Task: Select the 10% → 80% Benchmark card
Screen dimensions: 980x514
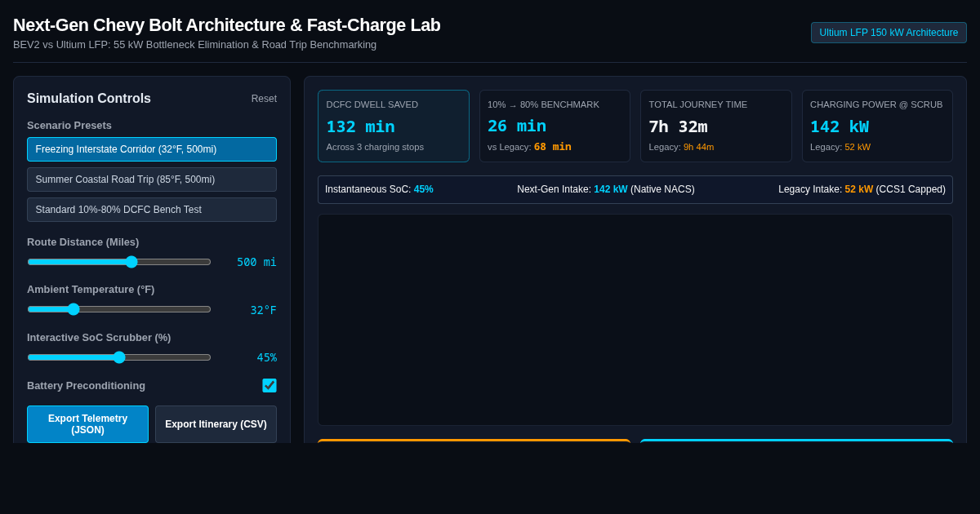Action: tap(555, 126)
